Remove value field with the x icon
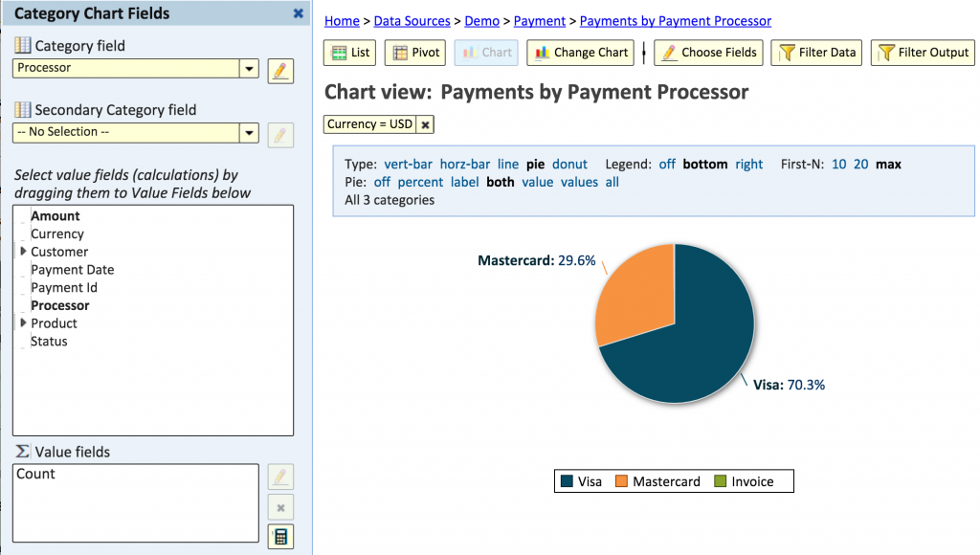This screenshot has height=555, width=980. 280,507
